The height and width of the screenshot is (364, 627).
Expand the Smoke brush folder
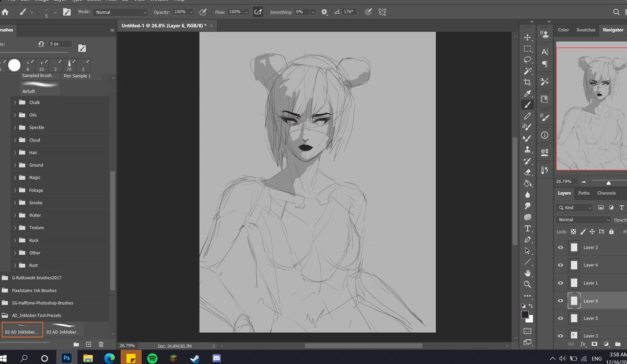pyautogui.click(x=15, y=203)
